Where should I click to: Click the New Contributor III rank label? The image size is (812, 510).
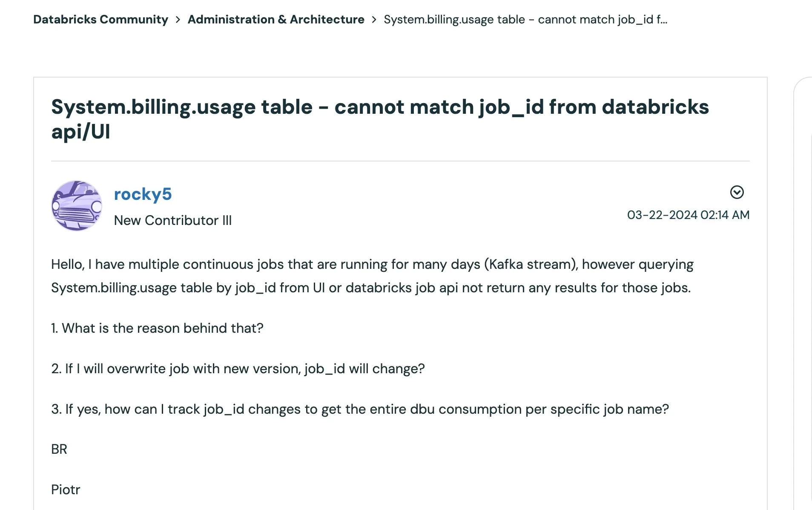pos(173,220)
